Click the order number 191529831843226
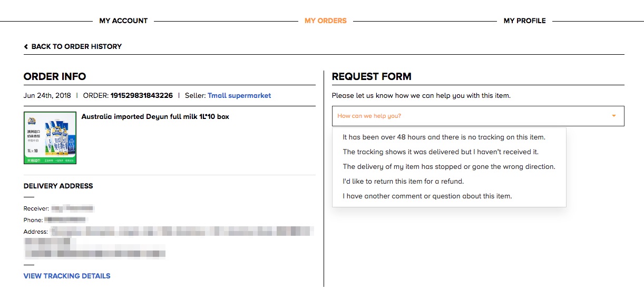The height and width of the screenshot is (290, 644). [x=142, y=95]
